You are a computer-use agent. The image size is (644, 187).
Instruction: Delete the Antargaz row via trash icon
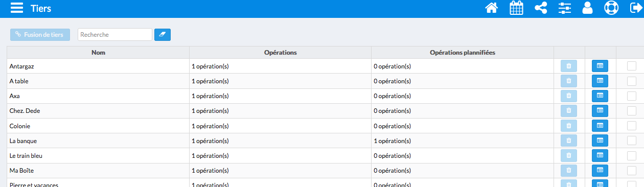[569, 66]
